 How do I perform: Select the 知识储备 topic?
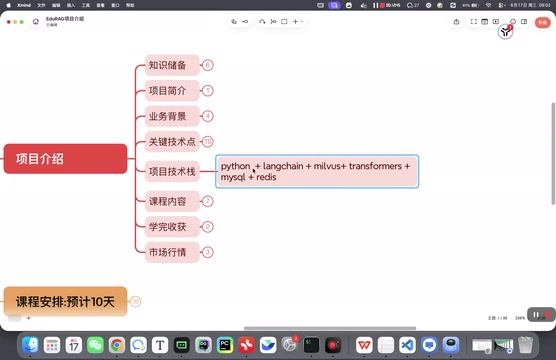pos(172,65)
